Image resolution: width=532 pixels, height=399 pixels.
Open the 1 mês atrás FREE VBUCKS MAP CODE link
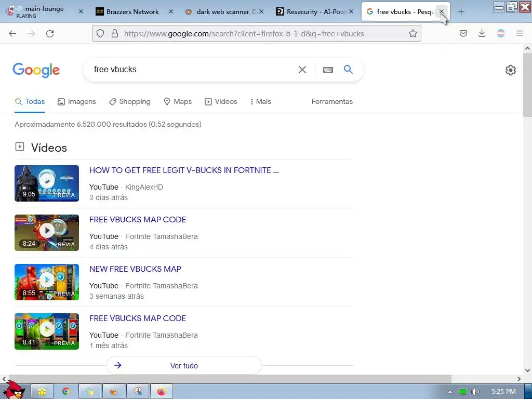[137, 318]
